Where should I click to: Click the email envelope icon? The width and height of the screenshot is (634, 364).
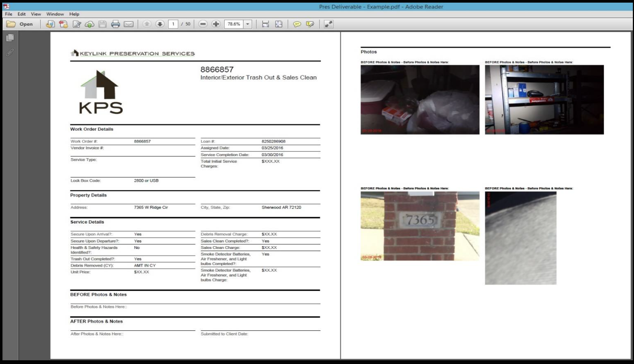click(129, 24)
